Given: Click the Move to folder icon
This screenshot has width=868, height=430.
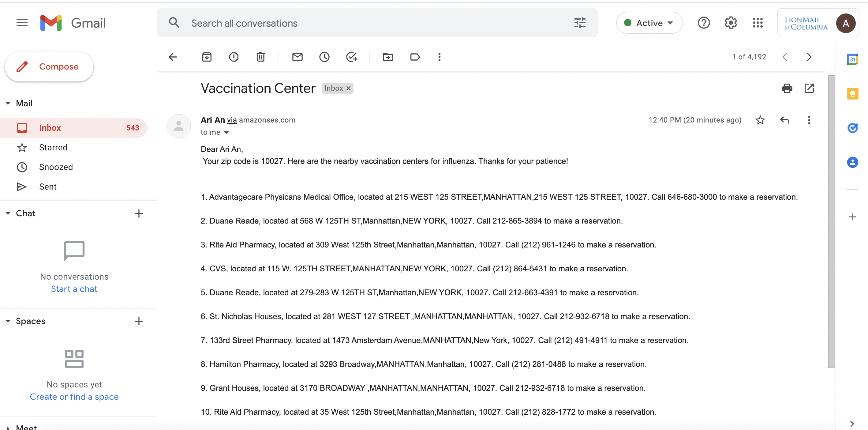Looking at the screenshot, I should [x=388, y=57].
